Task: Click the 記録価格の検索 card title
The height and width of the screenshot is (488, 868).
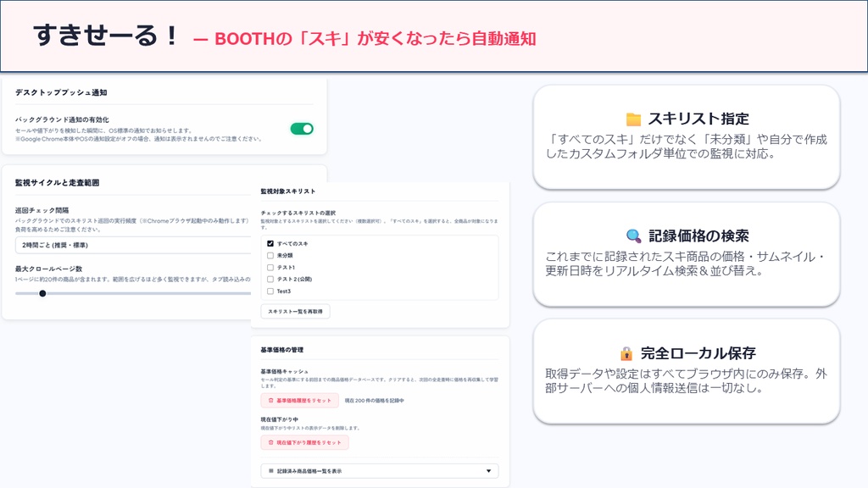Action: [x=698, y=236]
